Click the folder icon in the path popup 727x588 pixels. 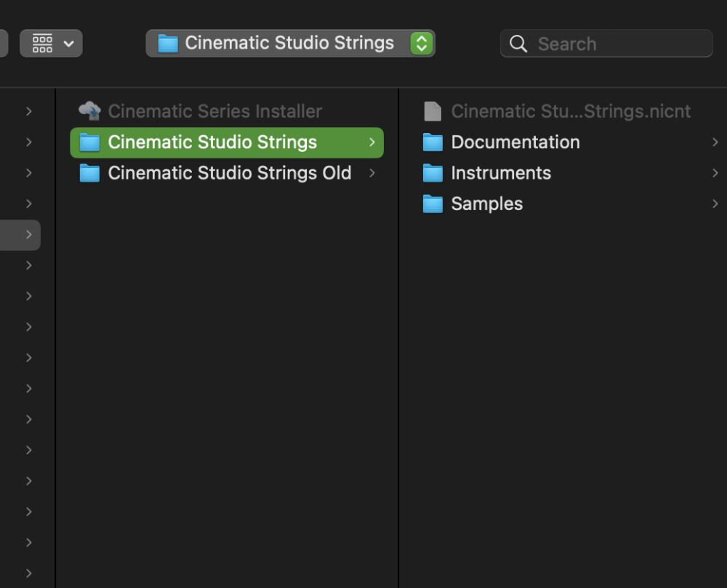(168, 44)
